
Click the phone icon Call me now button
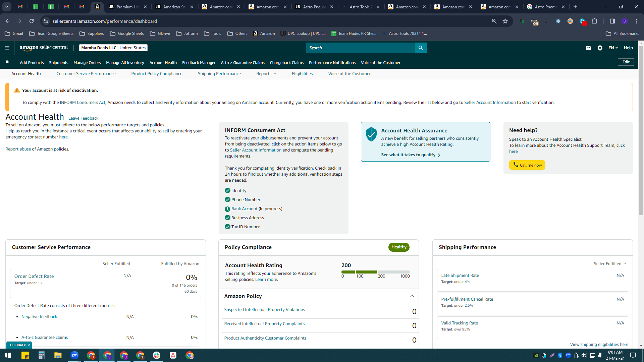point(527,165)
